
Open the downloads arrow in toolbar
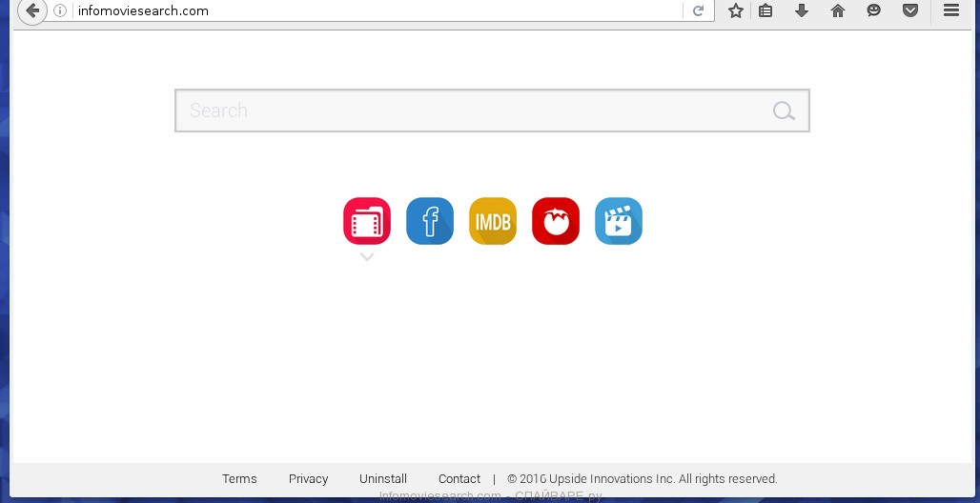[802, 10]
